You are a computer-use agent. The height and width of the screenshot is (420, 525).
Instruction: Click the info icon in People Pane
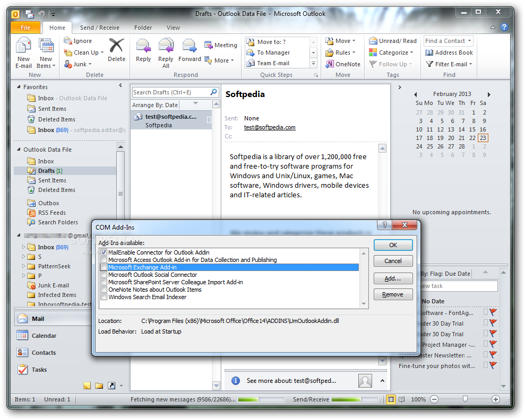click(236, 381)
